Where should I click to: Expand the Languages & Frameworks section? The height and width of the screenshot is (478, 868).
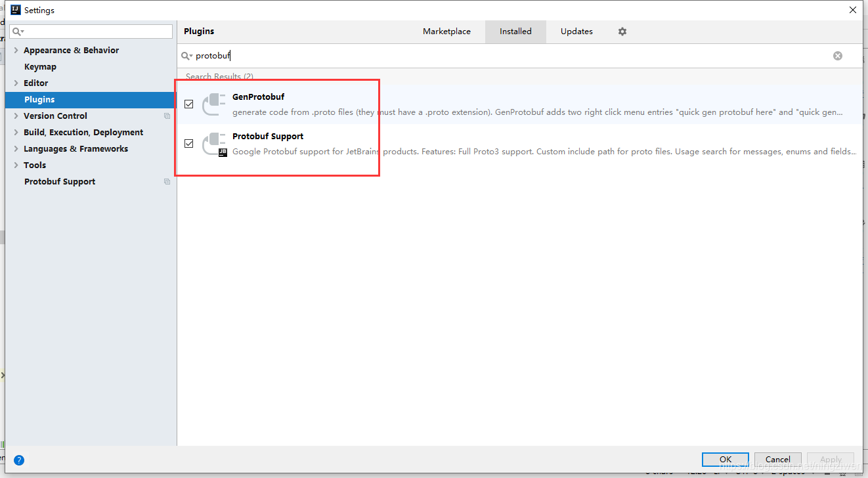pos(16,149)
